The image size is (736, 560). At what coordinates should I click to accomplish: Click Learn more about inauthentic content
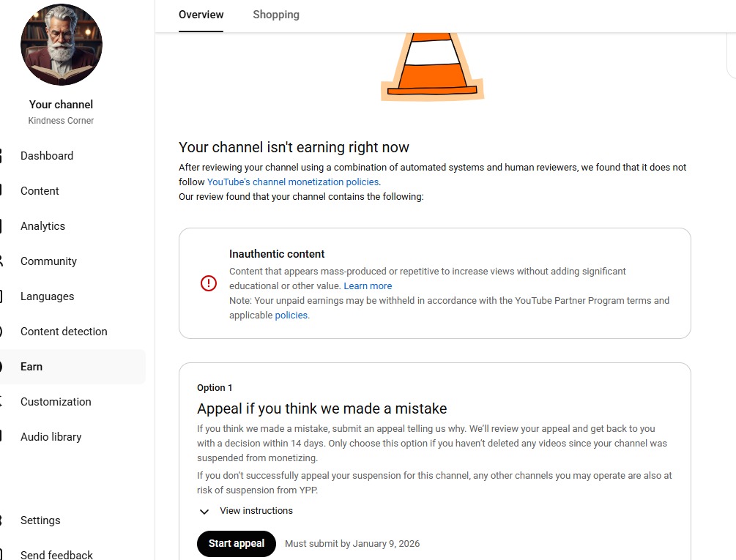pyautogui.click(x=368, y=286)
